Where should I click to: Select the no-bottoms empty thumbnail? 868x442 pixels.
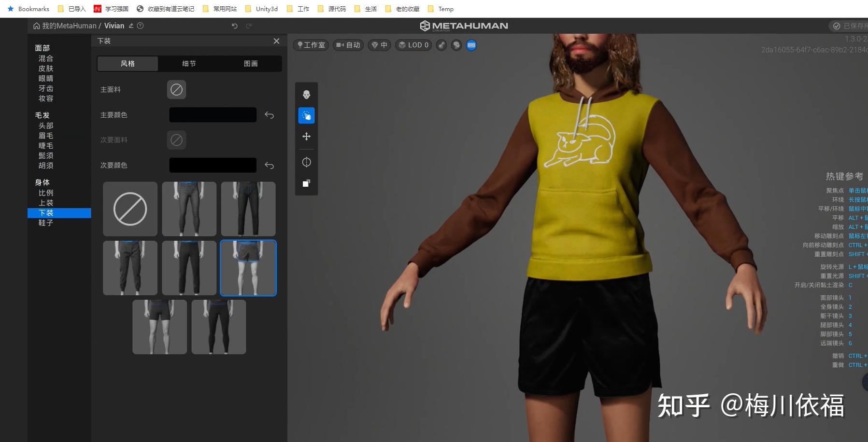pyautogui.click(x=130, y=209)
